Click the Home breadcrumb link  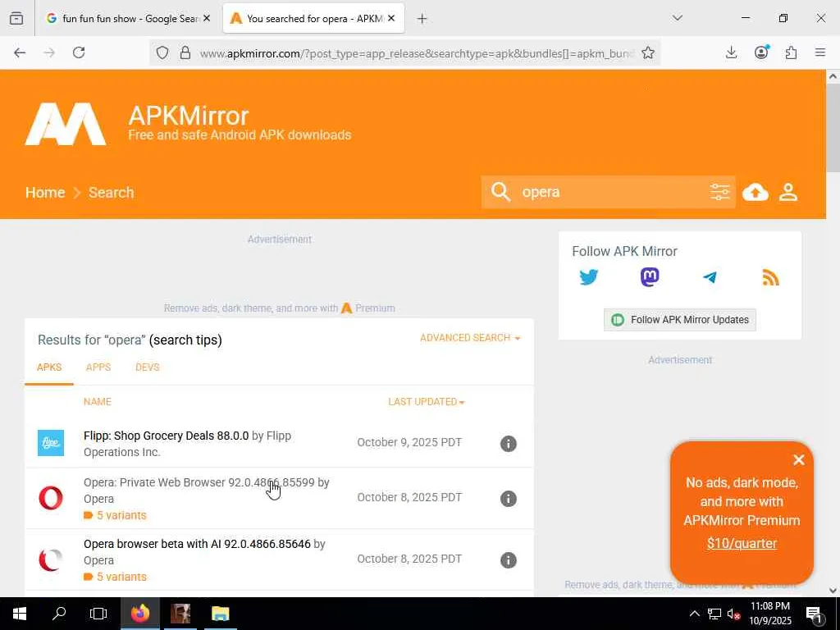(45, 192)
